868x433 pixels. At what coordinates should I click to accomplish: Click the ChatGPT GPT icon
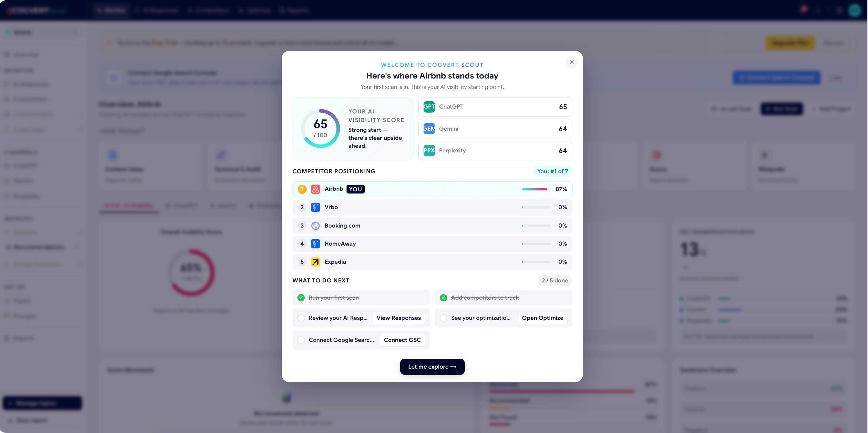coord(429,107)
